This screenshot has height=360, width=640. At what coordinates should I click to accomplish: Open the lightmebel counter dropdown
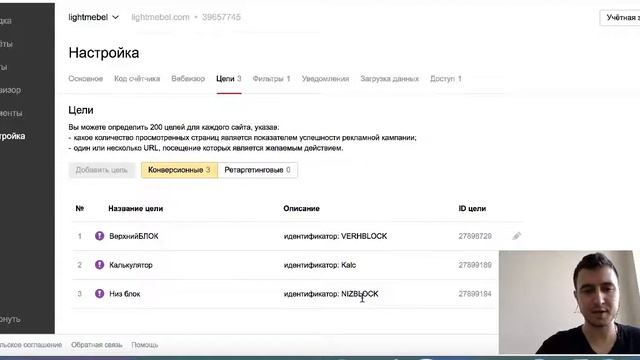93,17
